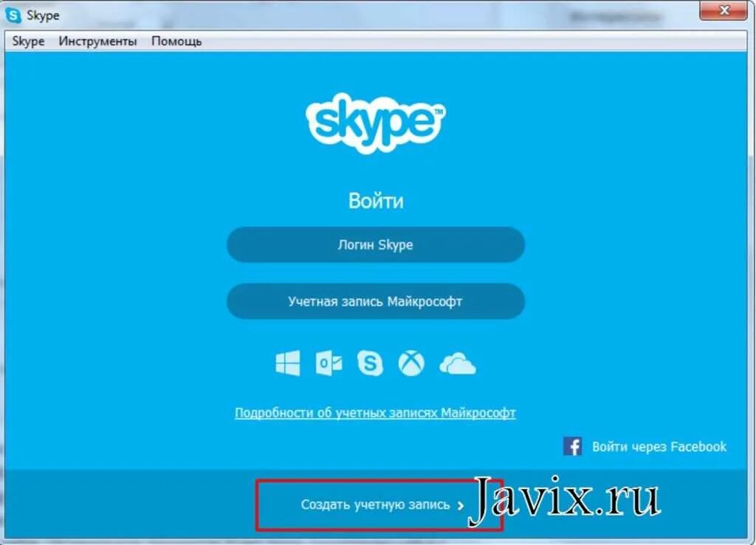
Task: Click the Skype title bar icon
Action: point(13,15)
